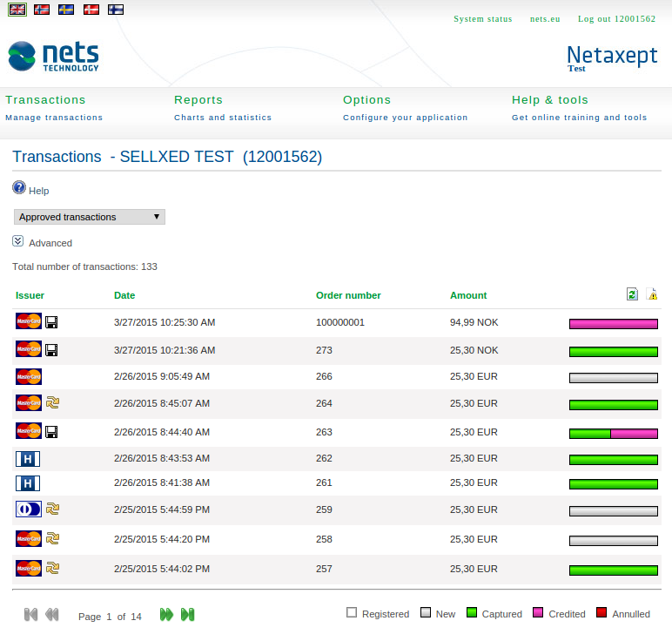Sort by Date column header
Screen dimensions: 672x641
point(124,295)
